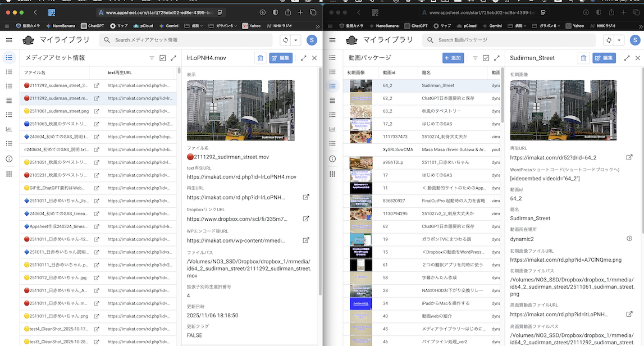Open hamburger menu in right window
This screenshot has height=346, width=644.
pyautogui.click(x=332, y=40)
